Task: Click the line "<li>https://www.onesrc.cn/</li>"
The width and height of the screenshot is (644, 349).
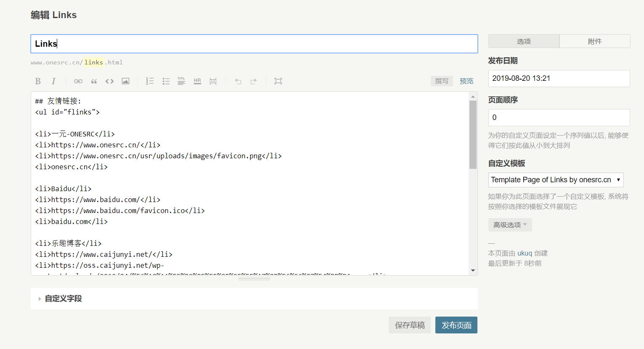Action: click(98, 145)
